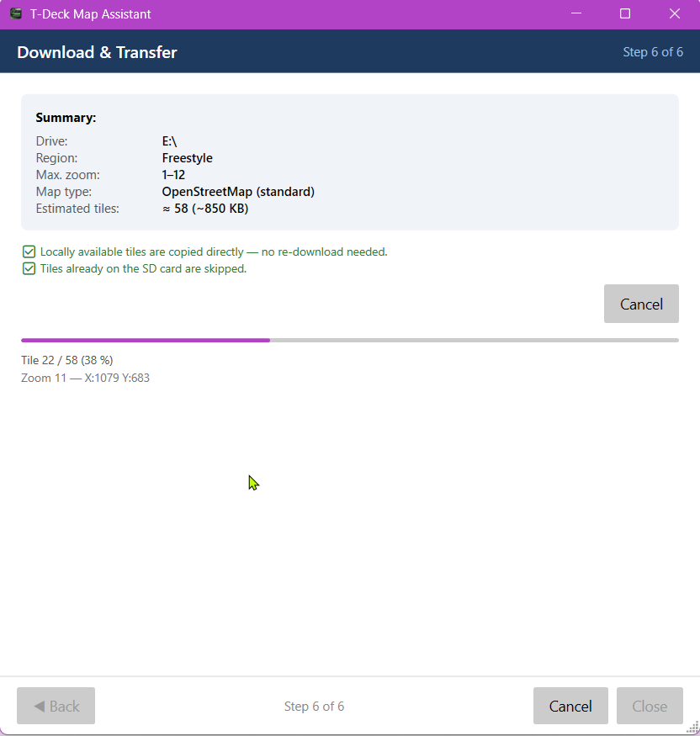Click the disabled Close button

(650, 706)
